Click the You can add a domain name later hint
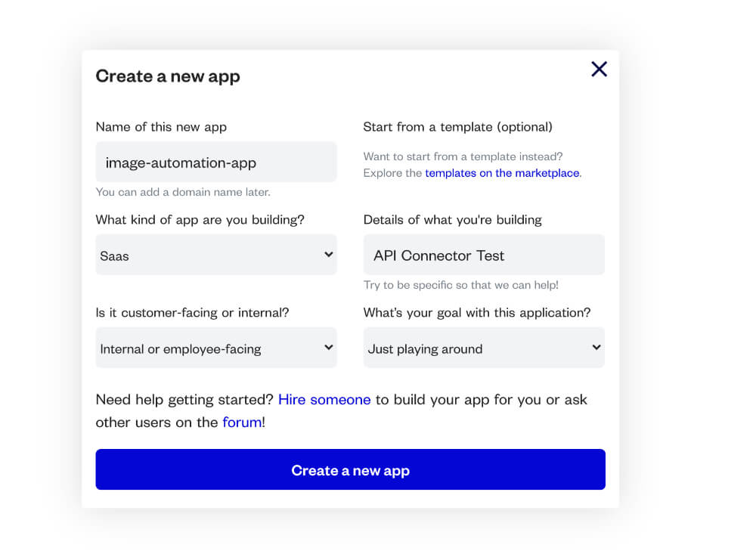Viewport: 756px width, 551px height. pos(183,192)
